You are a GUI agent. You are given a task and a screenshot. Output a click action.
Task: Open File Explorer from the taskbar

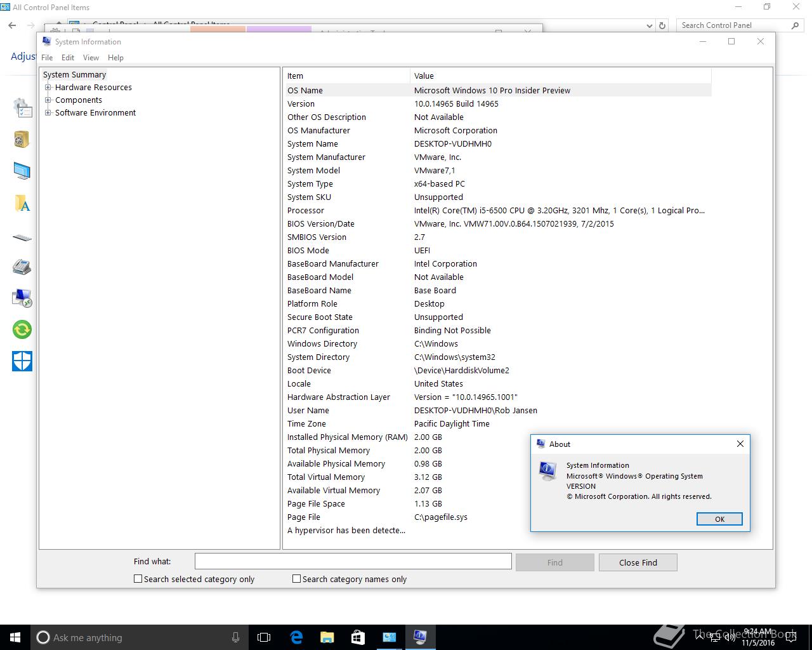tap(327, 637)
